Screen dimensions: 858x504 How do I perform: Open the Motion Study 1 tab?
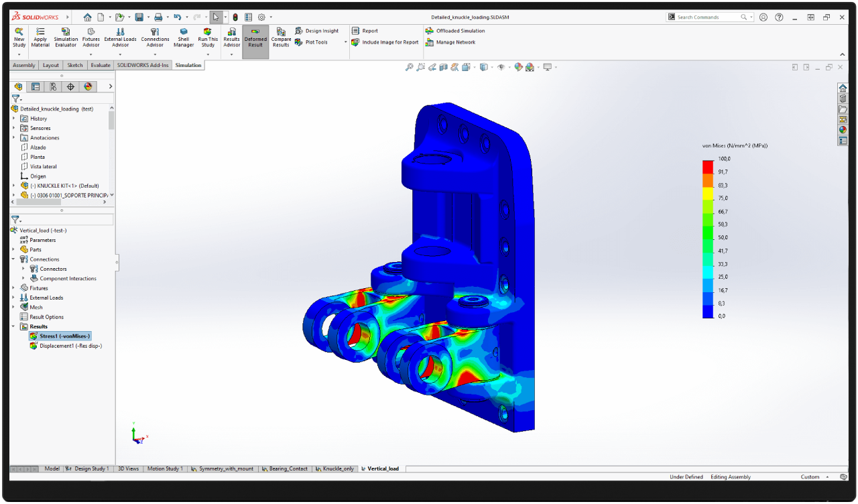click(x=164, y=468)
